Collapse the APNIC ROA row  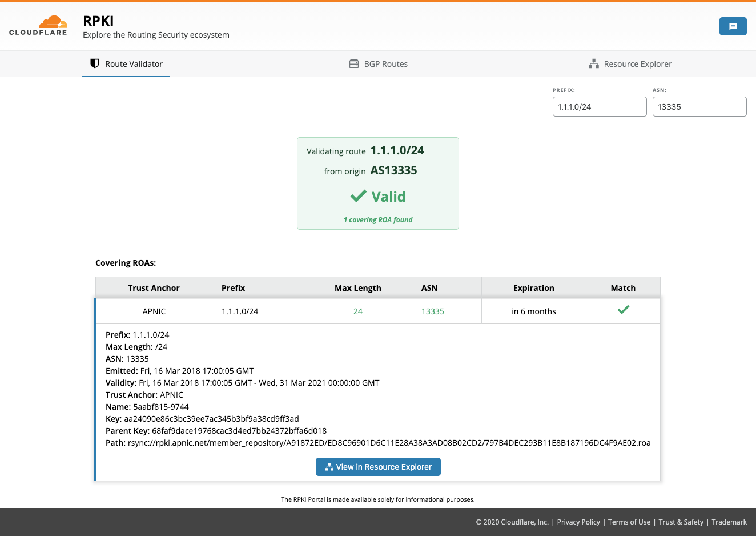click(x=154, y=311)
